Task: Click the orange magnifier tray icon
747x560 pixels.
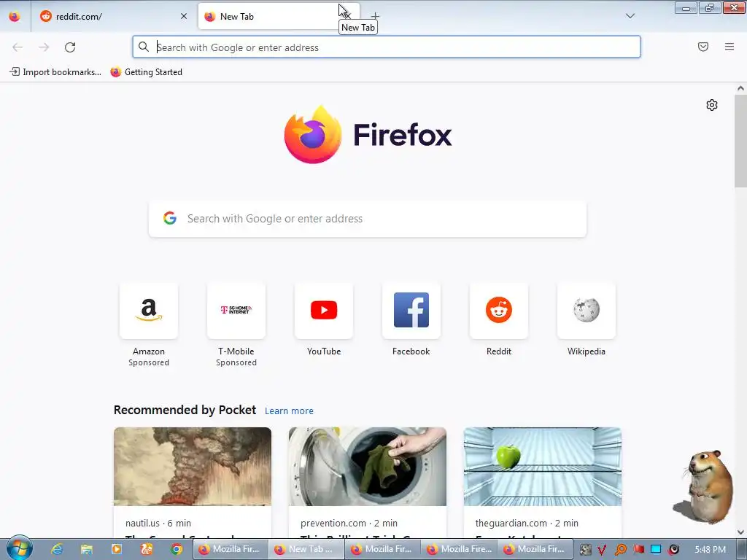Action: pos(620,550)
